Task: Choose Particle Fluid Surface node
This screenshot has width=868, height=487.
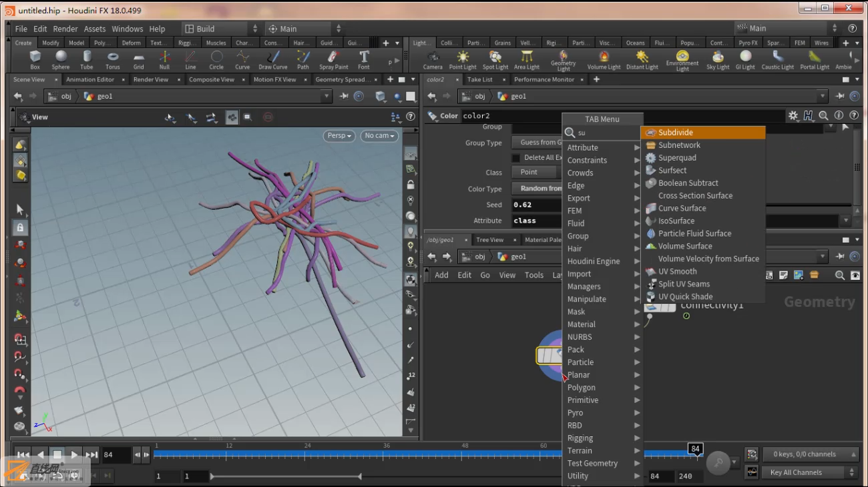Action: point(703,233)
